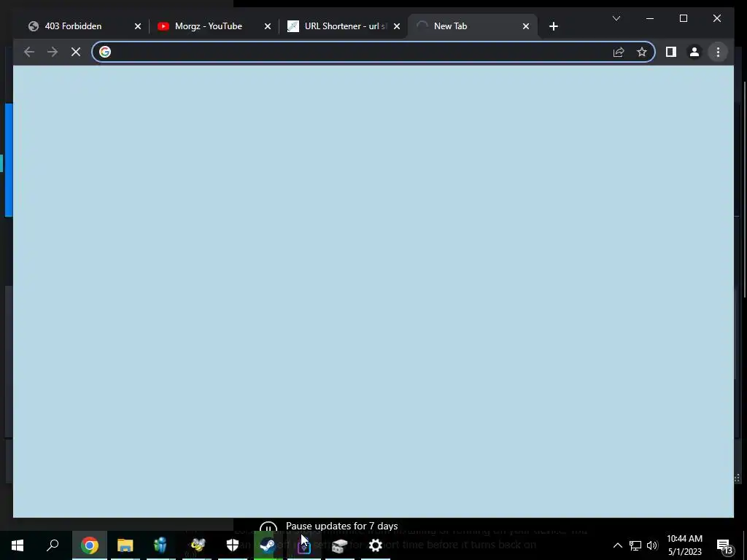Screen dimensions: 747x560
Task: Go forward to the next page
Action: click(53, 52)
